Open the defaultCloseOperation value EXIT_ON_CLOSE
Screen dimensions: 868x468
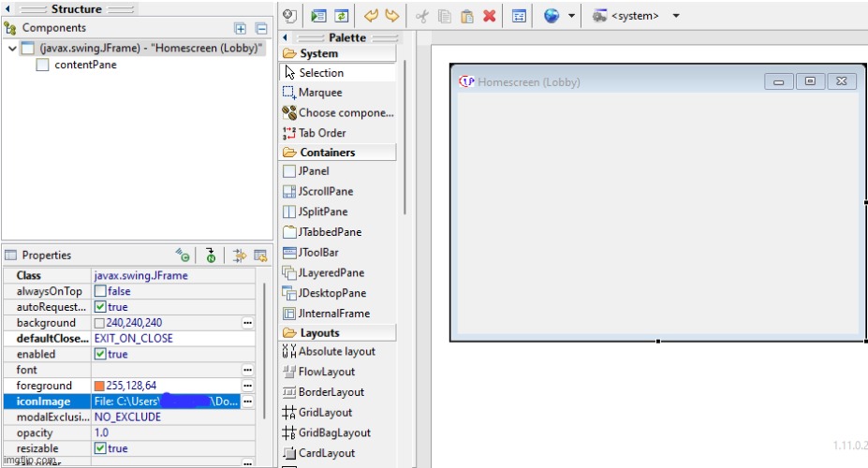tap(172, 338)
